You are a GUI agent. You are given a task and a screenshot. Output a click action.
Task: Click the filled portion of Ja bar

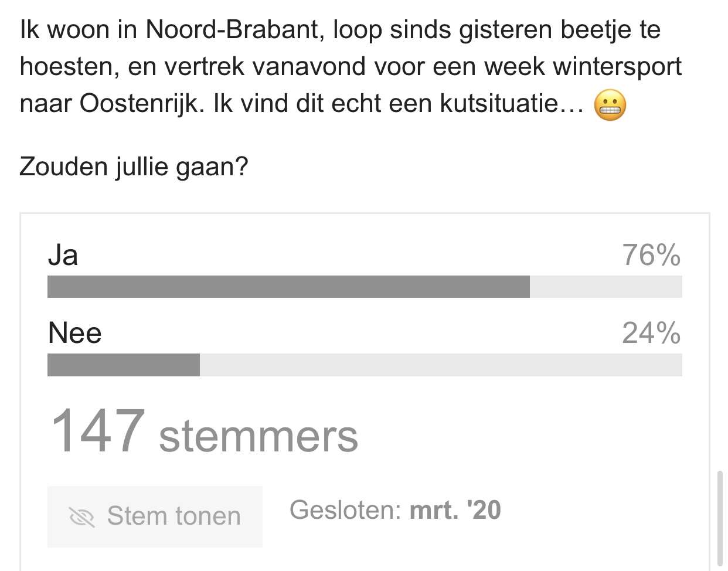[x=288, y=287]
